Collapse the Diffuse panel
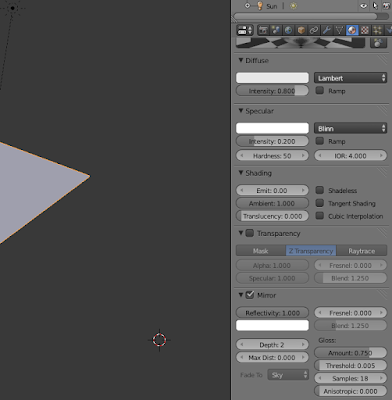The height and width of the screenshot is (400, 392). point(241,60)
